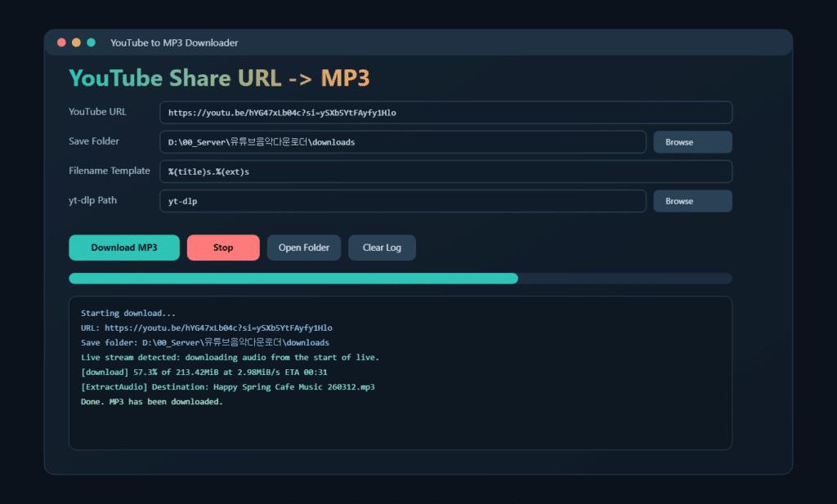The image size is (837, 504).
Task: Browse for the Save Folder location
Action: coord(692,142)
